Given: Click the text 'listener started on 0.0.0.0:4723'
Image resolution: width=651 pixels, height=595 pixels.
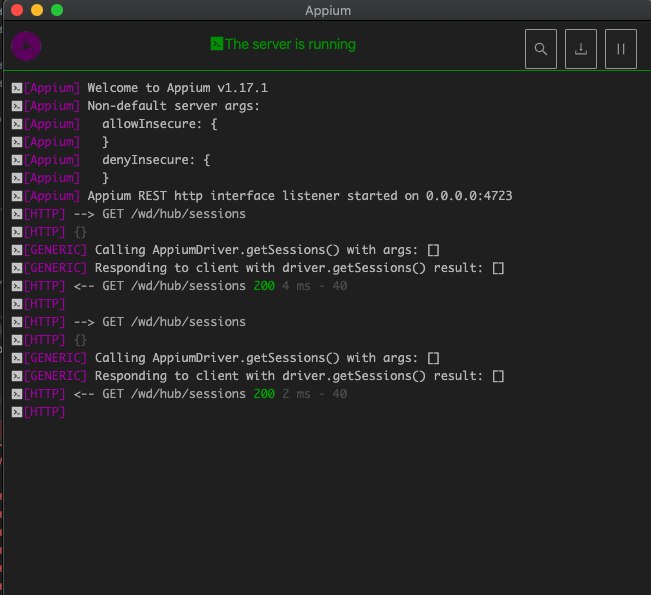Looking at the screenshot, I should (x=397, y=196).
